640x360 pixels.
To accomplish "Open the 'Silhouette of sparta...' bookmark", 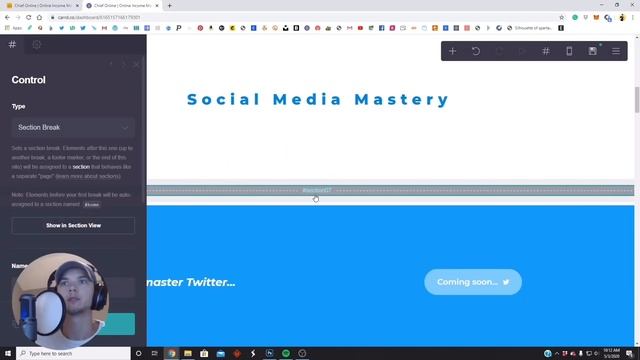I will (x=530, y=28).
